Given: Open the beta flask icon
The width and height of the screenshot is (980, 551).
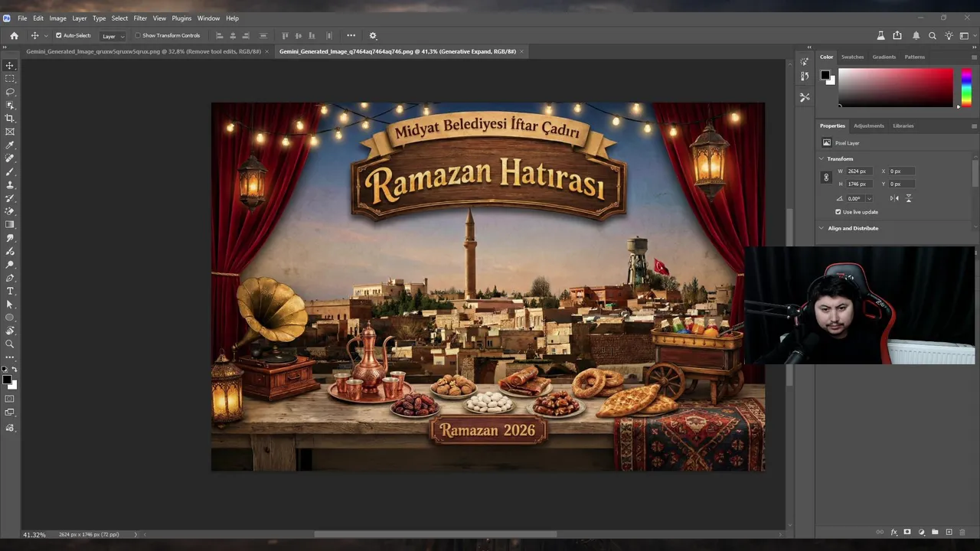Looking at the screenshot, I should click(880, 35).
